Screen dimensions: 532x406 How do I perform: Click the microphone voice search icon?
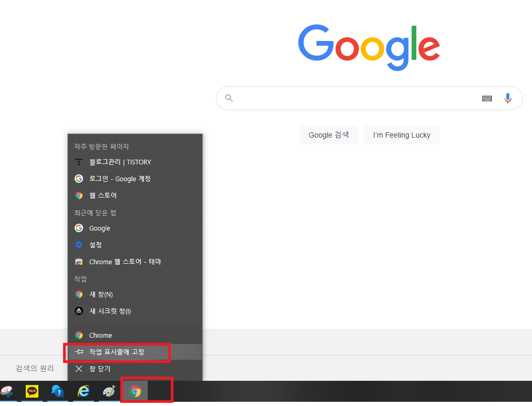[508, 98]
